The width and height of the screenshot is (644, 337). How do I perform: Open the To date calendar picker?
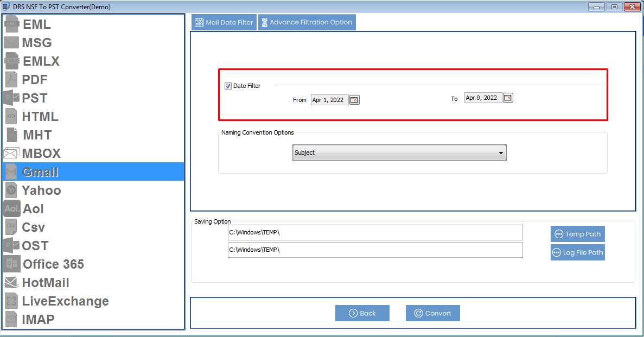508,98
